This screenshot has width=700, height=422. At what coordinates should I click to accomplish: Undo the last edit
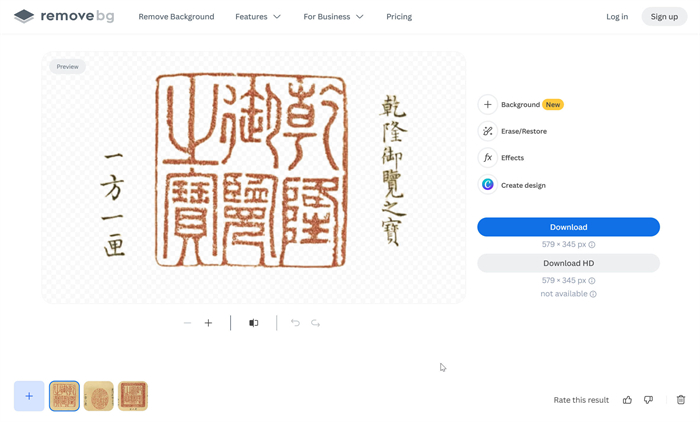(295, 323)
